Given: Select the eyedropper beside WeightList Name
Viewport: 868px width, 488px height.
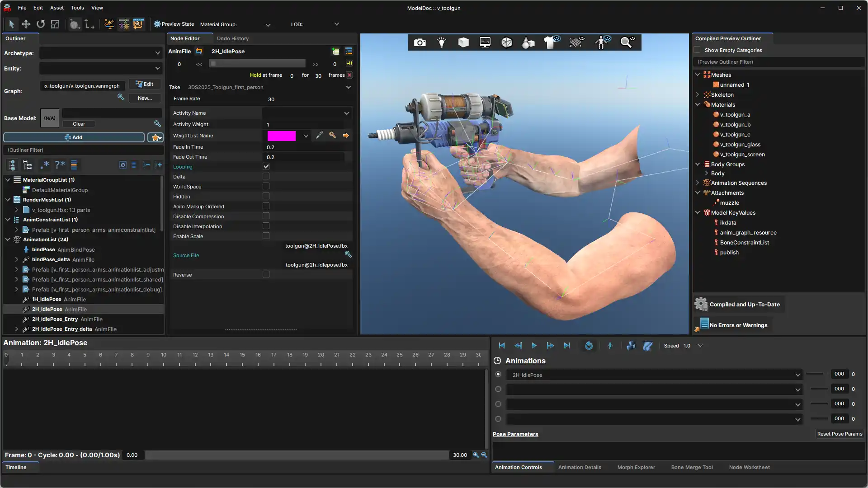Looking at the screenshot, I should coord(320,135).
